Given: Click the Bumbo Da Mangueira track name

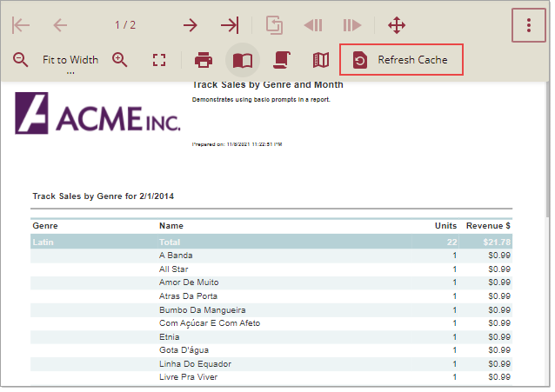Looking at the screenshot, I should click(x=203, y=310).
